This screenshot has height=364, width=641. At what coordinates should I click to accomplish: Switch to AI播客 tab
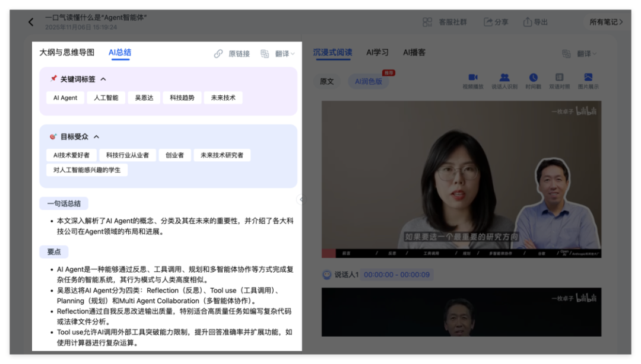point(414,52)
